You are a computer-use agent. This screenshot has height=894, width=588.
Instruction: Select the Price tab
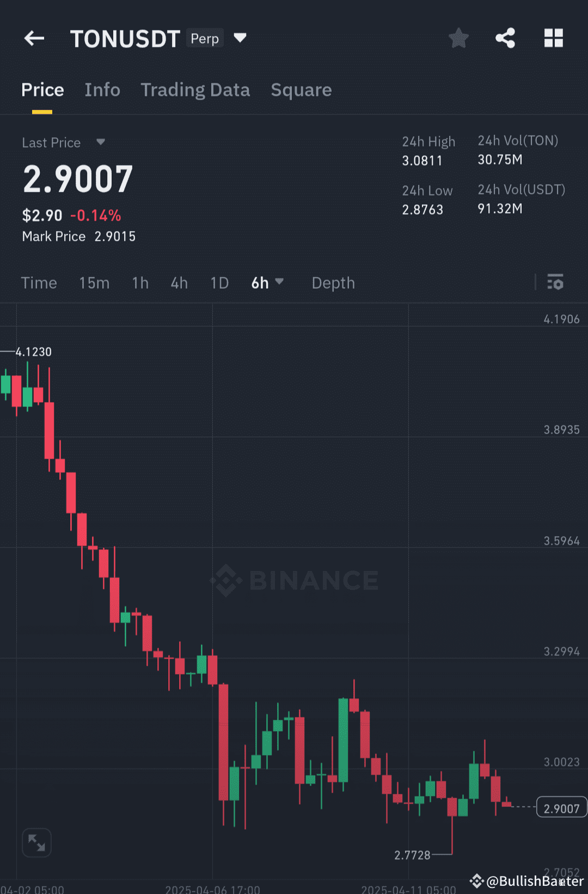[x=42, y=90]
